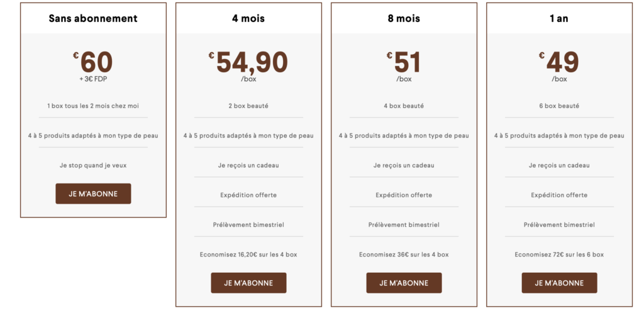Click the + 3€ FDP shipping note
This screenshot has width=644, height=313.
[x=93, y=79]
